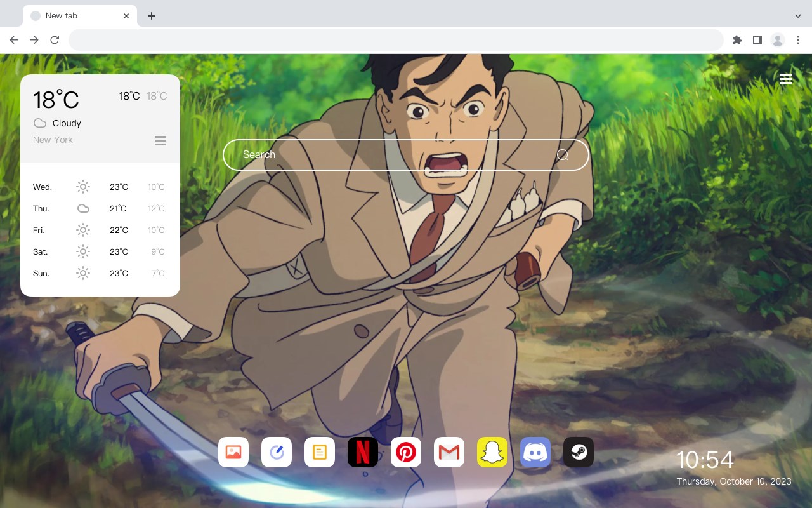This screenshot has width=812, height=508.
Task: Open the Gmail shortcut
Action: tap(449, 452)
